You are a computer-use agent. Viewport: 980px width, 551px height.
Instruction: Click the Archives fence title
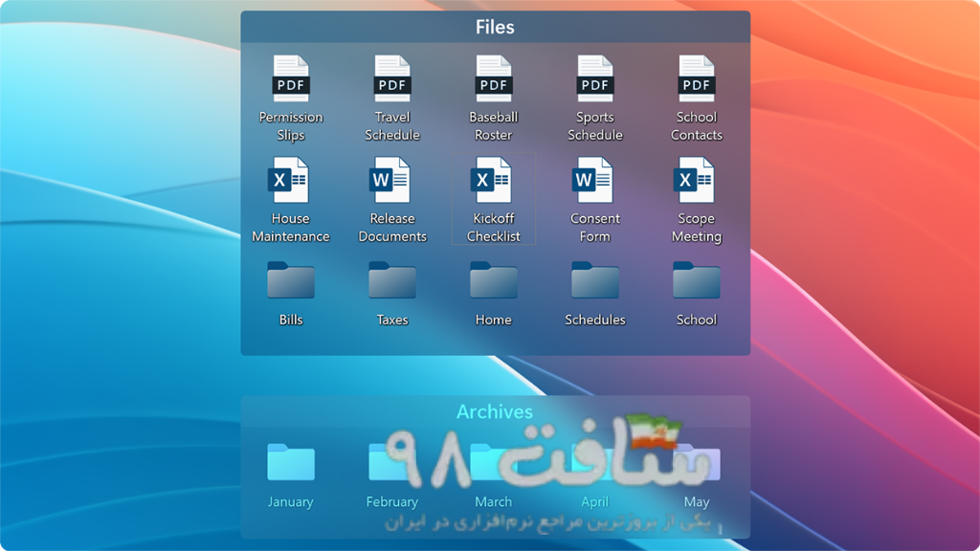[x=495, y=411]
